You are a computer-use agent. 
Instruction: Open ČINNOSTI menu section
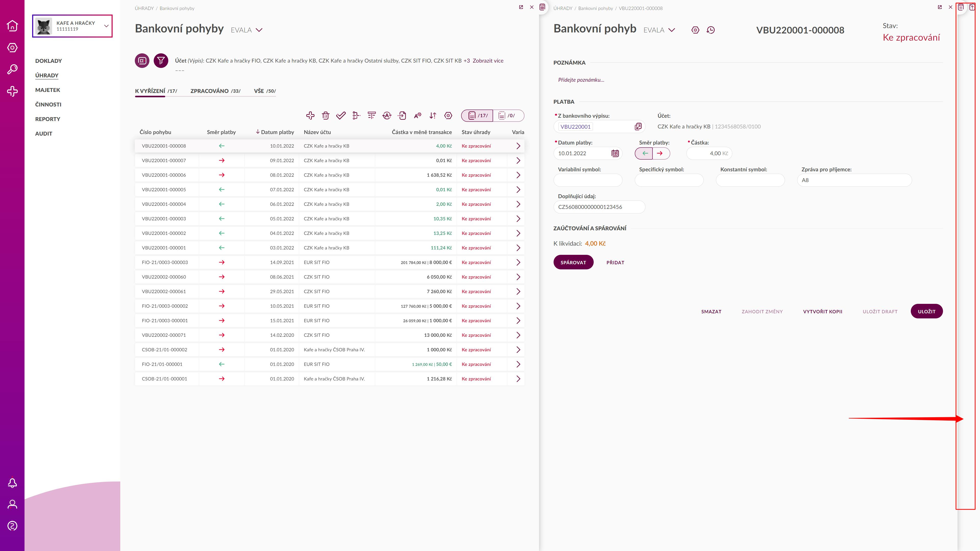click(x=48, y=105)
